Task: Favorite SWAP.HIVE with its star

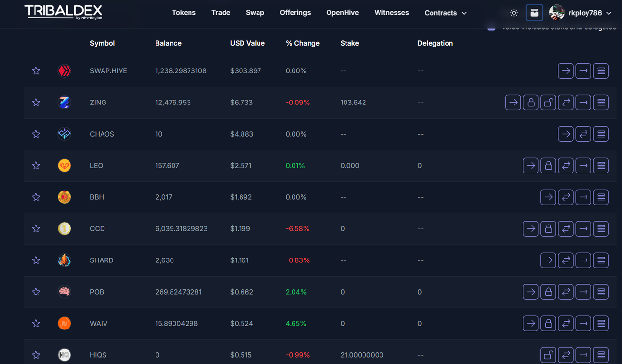Action: (36, 71)
